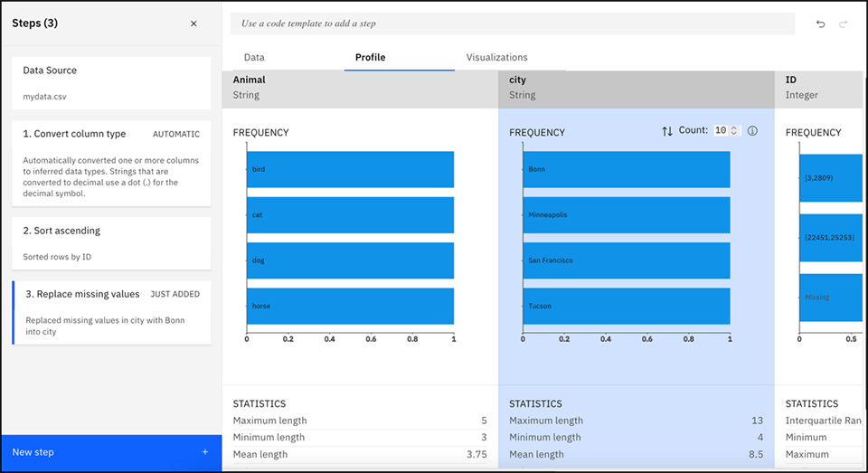868x473 pixels.
Task: Switch to the Data tab
Action: [254, 57]
